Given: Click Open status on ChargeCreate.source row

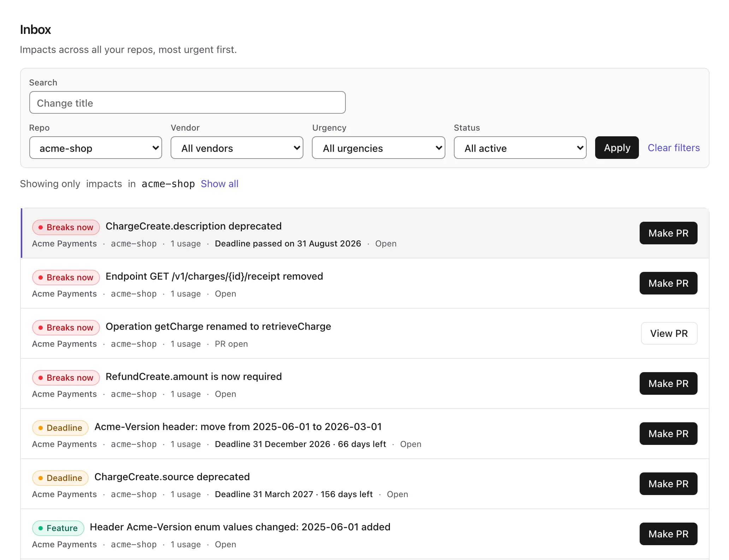Looking at the screenshot, I should (x=397, y=494).
